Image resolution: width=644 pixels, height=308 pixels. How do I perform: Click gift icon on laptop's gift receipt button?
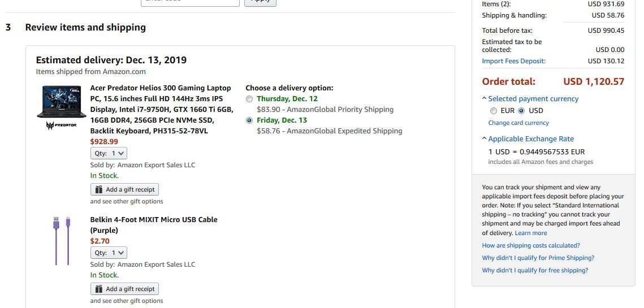click(99, 189)
